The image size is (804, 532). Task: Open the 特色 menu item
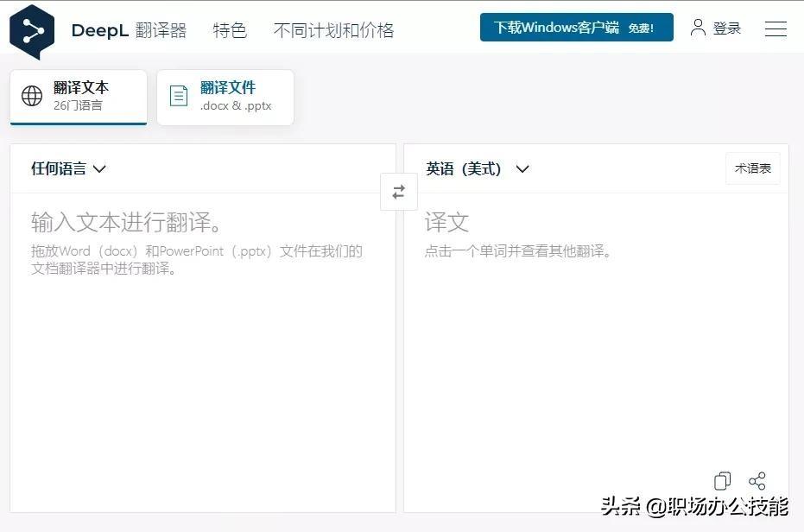click(x=230, y=30)
